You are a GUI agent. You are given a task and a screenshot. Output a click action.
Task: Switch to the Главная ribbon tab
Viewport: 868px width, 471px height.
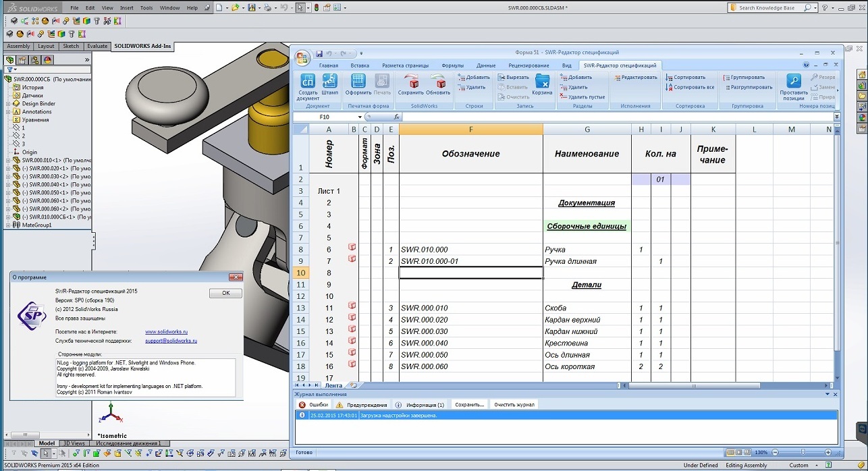(x=329, y=65)
